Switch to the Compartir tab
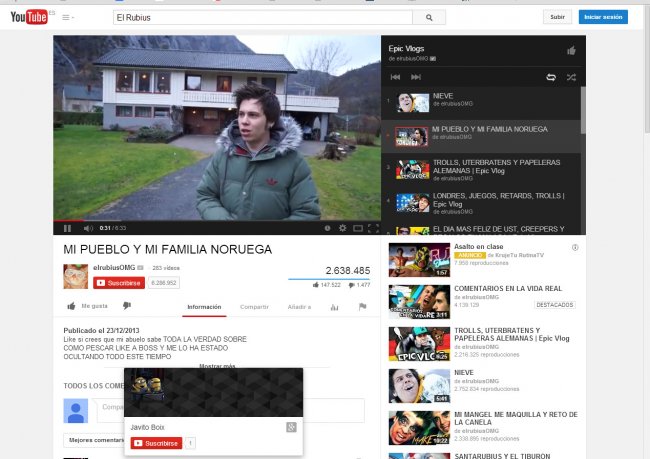Screen dimensions: 650x459 coord(254,307)
